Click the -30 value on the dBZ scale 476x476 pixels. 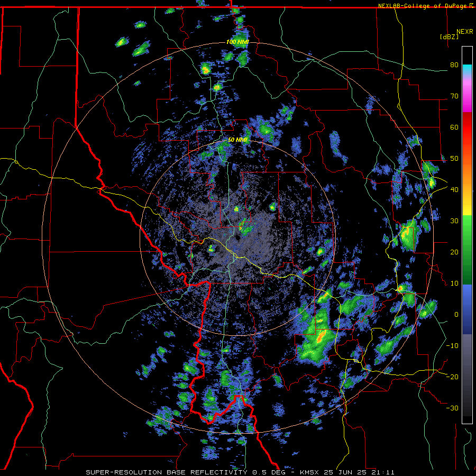coord(452,408)
